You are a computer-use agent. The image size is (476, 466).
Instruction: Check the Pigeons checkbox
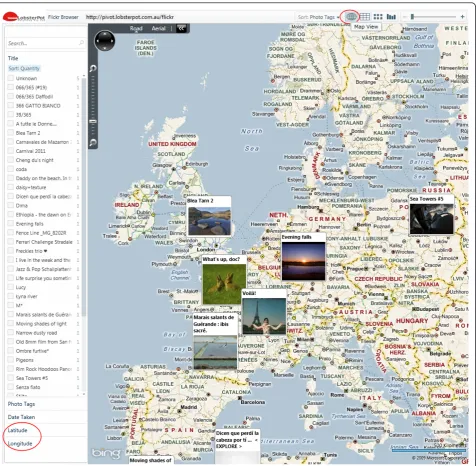[11, 360]
